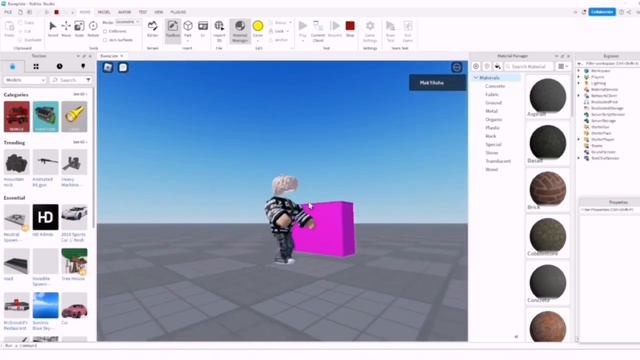Image resolution: width=640 pixels, height=360 pixels.
Task: Open the Import 3D tool
Action: (219, 31)
